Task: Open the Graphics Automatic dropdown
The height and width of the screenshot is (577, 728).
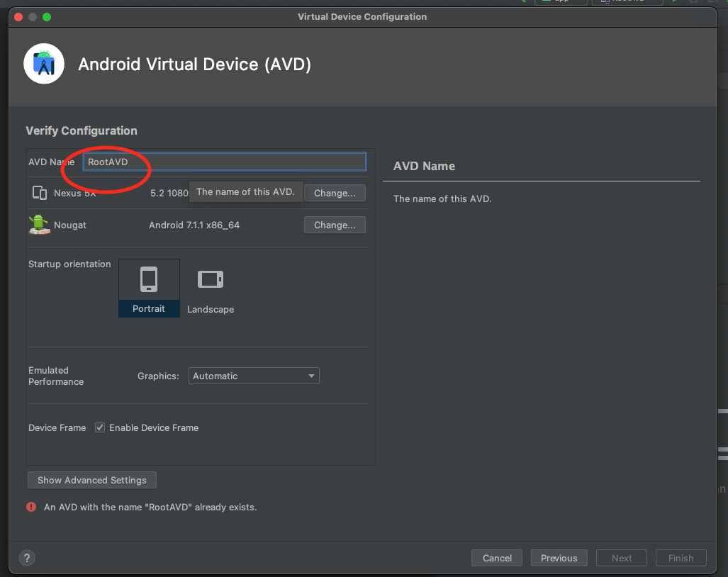Action: [254, 376]
